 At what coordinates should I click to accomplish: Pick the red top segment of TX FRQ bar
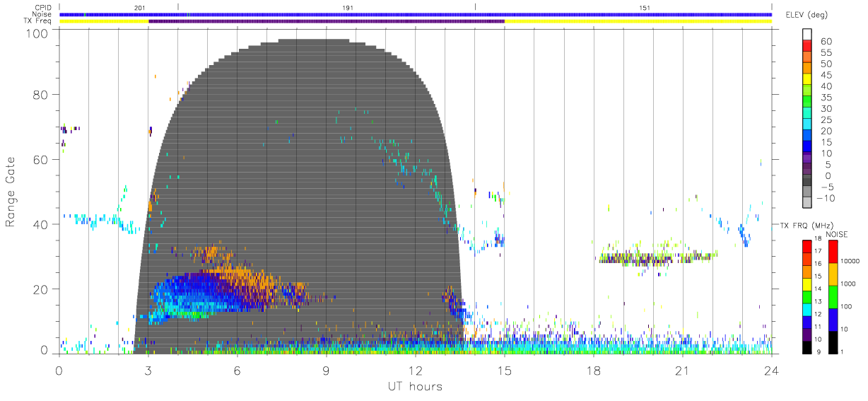[807, 245]
